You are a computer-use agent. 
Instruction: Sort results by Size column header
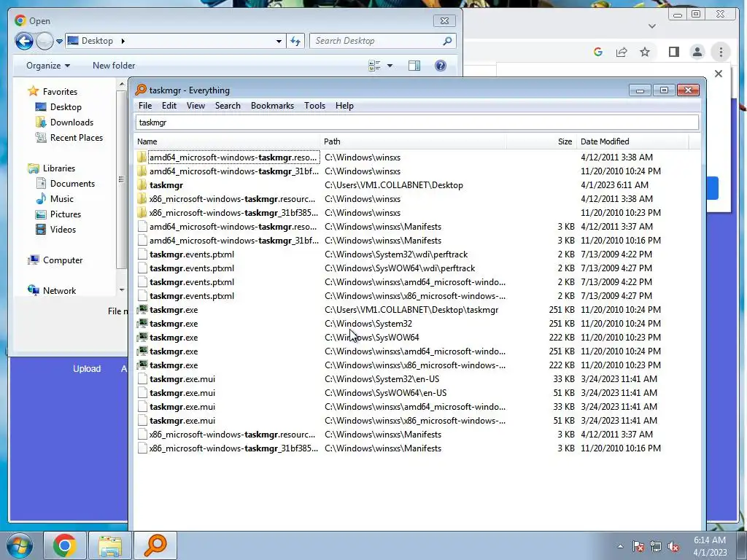(541, 141)
